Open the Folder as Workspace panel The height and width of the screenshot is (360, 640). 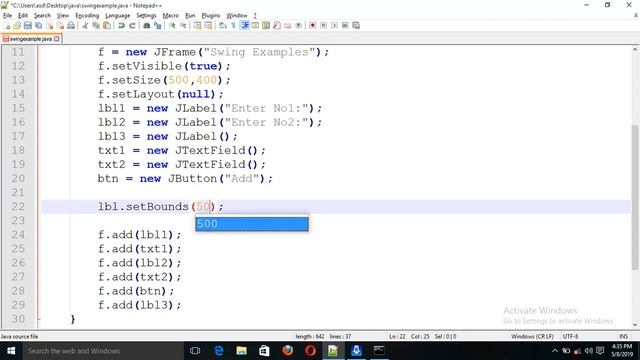[288, 25]
